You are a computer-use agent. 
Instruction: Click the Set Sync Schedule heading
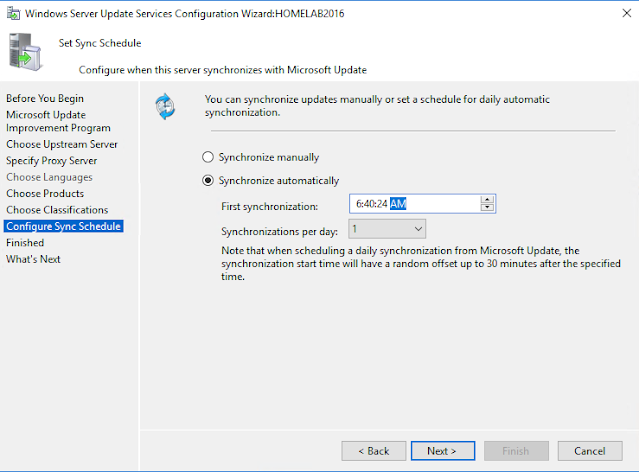pyautogui.click(x=100, y=43)
